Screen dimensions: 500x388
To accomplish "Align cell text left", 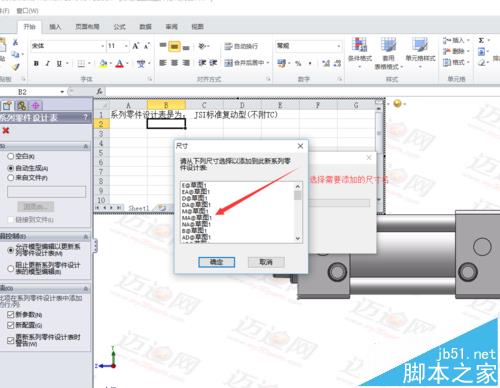I will tap(163, 63).
